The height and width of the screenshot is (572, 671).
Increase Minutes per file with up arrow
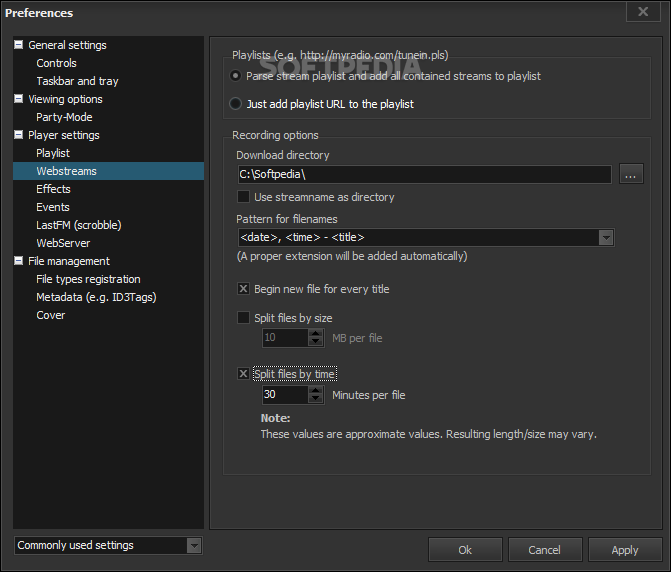tap(316, 390)
